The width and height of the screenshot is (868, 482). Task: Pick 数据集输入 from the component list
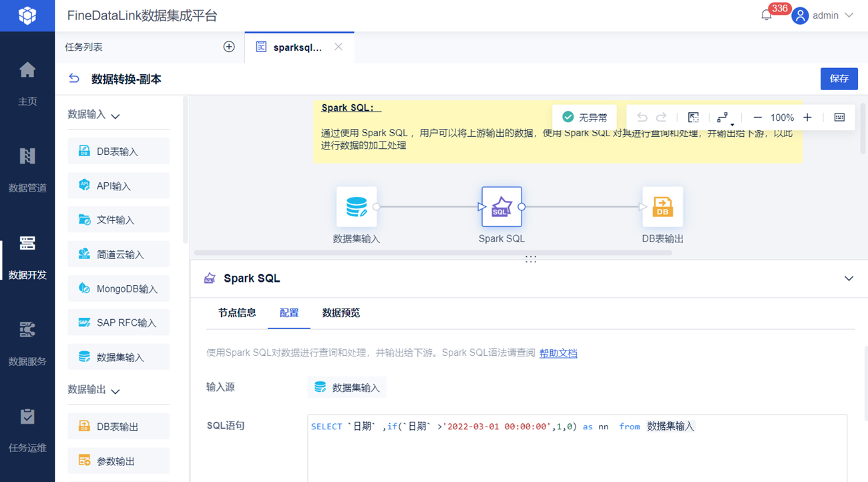(118, 357)
